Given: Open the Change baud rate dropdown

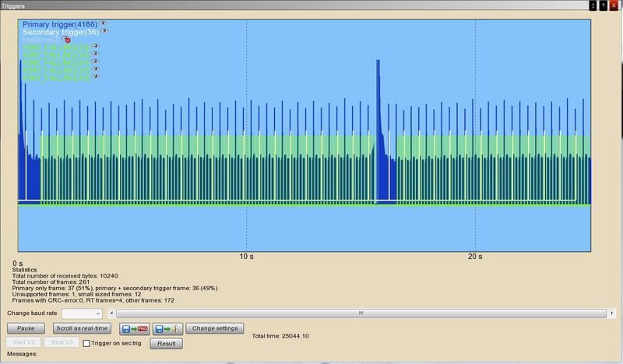Looking at the screenshot, I should click(x=97, y=313).
